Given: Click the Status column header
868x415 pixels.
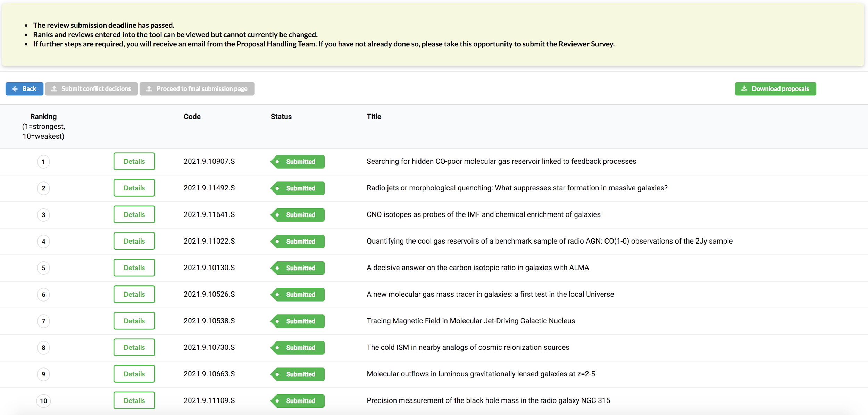Looking at the screenshot, I should click(x=281, y=117).
